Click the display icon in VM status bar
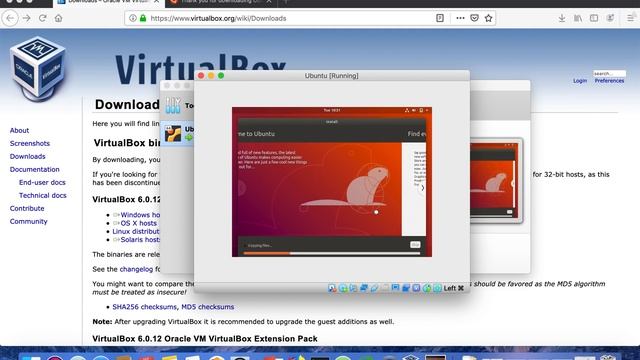The image size is (640, 360). [x=395, y=288]
